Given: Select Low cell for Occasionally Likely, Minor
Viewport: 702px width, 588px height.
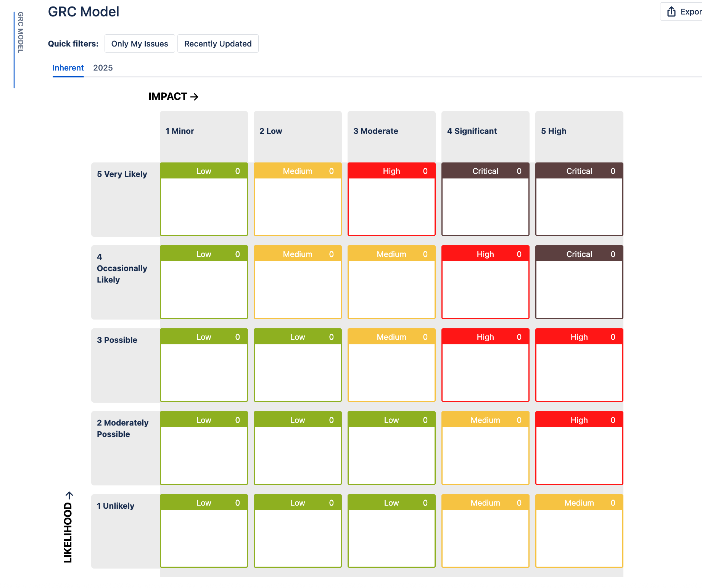Looking at the screenshot, I should pos(204,282).
